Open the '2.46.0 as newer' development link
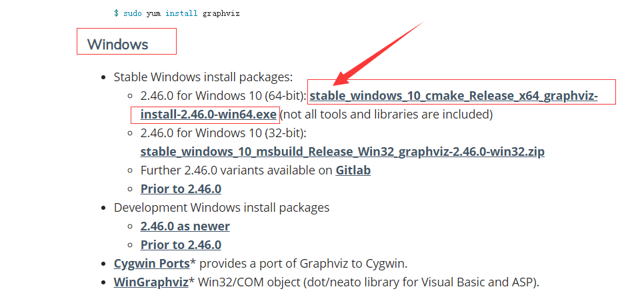644x301 pixels. pyautogui.click(x=185, y=226)
